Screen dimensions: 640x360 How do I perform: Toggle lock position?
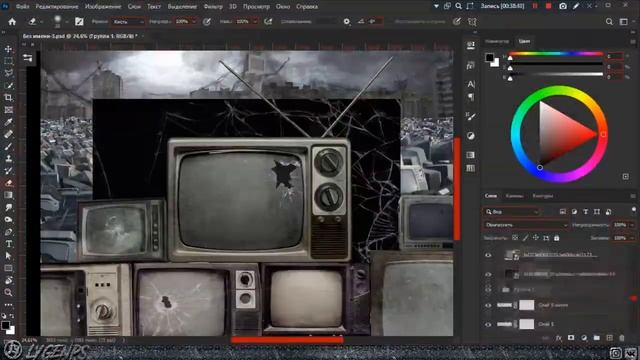click(x=536, y=238)
